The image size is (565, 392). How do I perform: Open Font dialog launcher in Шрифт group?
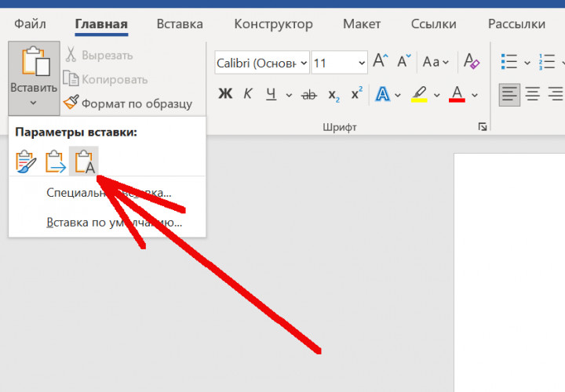pos(481,126)
